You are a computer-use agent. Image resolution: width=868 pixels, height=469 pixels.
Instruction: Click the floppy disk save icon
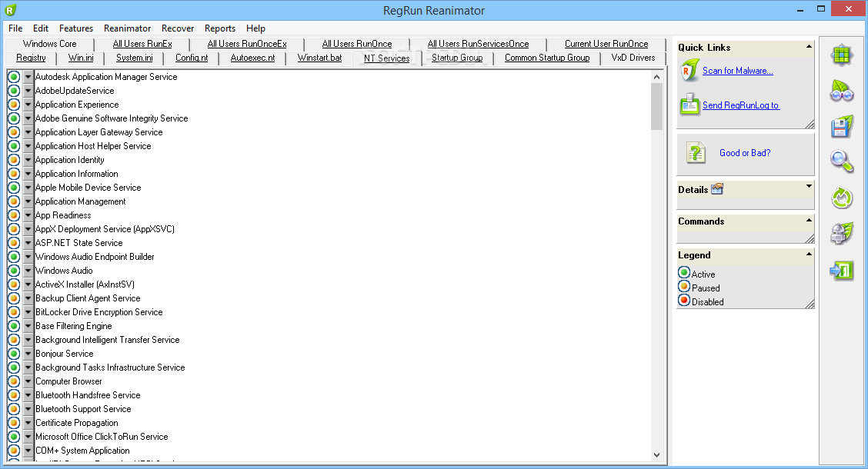click(841, 127)
